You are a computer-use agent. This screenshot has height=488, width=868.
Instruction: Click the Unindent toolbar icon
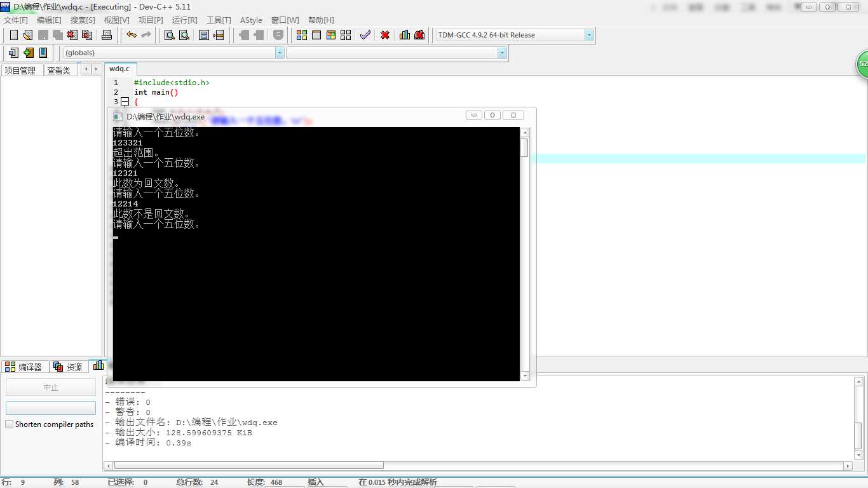(x=244, y=35)
